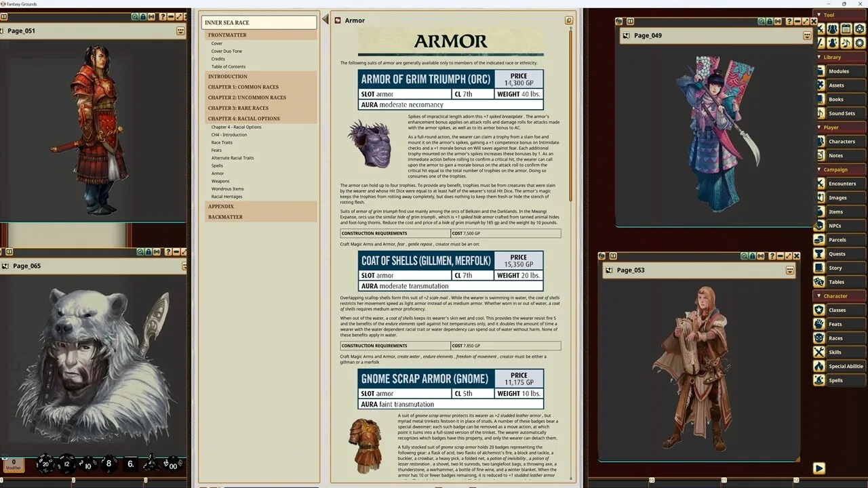This screenshot has width=868, height=488.
Task: Expand Chapter 2: Uncommon Races
Action: tap(261, 98)
